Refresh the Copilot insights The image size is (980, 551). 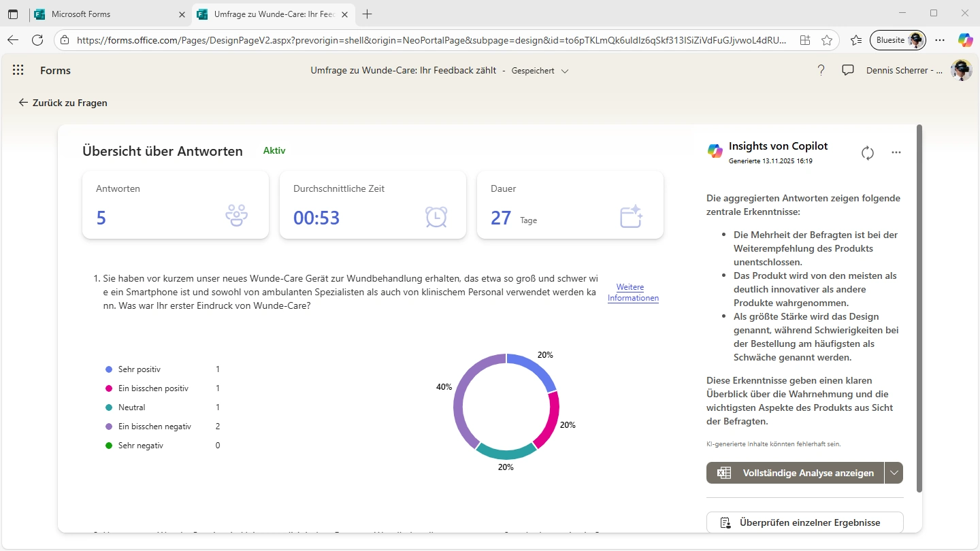tap(867, 153)
